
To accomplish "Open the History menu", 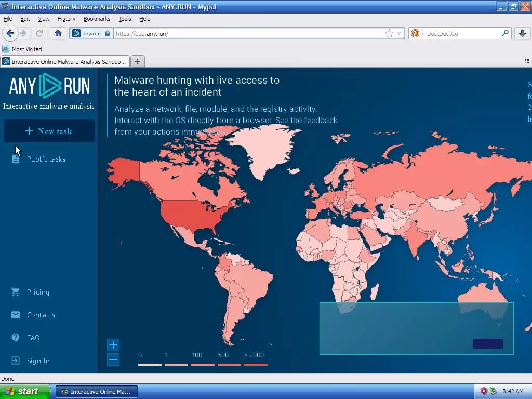I will click(x=66, y=19).
